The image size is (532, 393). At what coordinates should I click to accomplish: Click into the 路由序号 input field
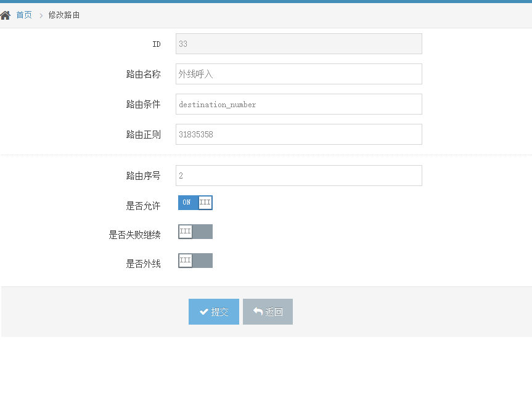point(298,176)
